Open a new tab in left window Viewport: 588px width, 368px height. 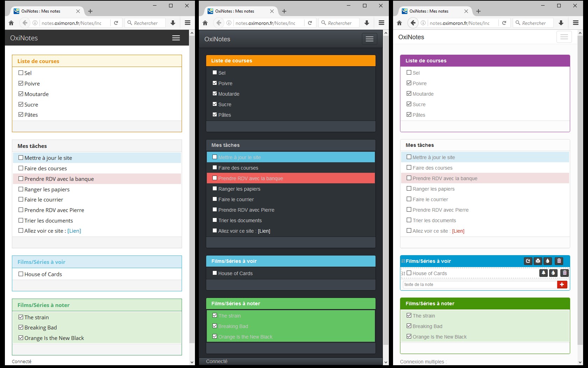(x=90, y=11)
